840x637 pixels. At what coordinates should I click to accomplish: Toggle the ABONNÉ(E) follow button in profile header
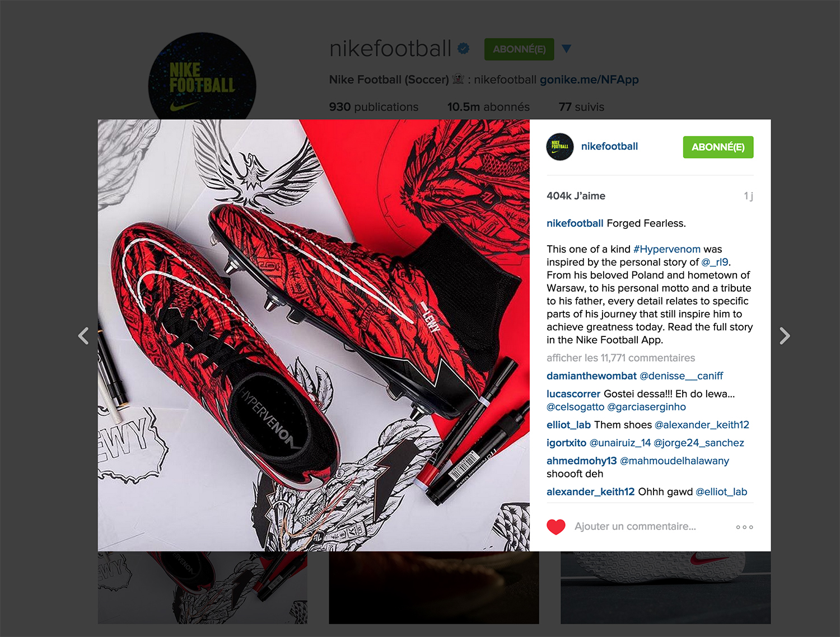coord(519,49)
